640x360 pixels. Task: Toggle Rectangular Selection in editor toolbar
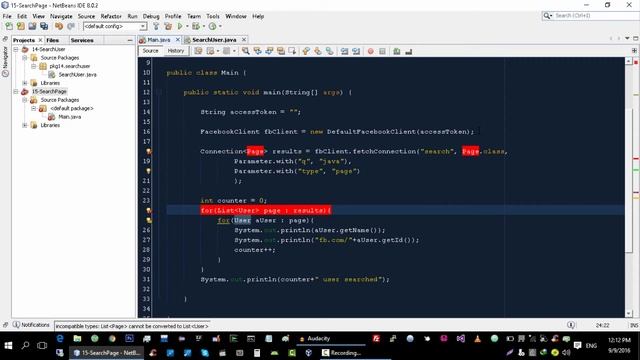[292, 51]
